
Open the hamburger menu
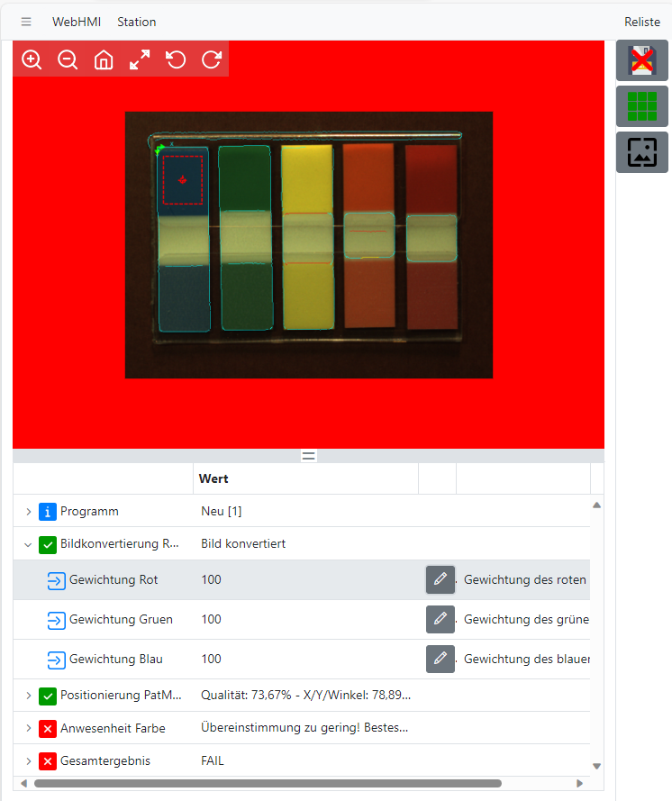click(x=26, y=22)
